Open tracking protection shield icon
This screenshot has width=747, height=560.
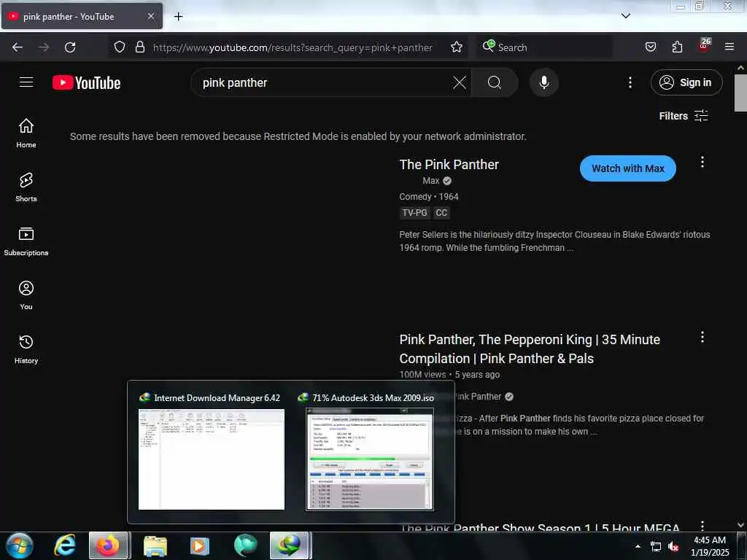click(120, 47)
